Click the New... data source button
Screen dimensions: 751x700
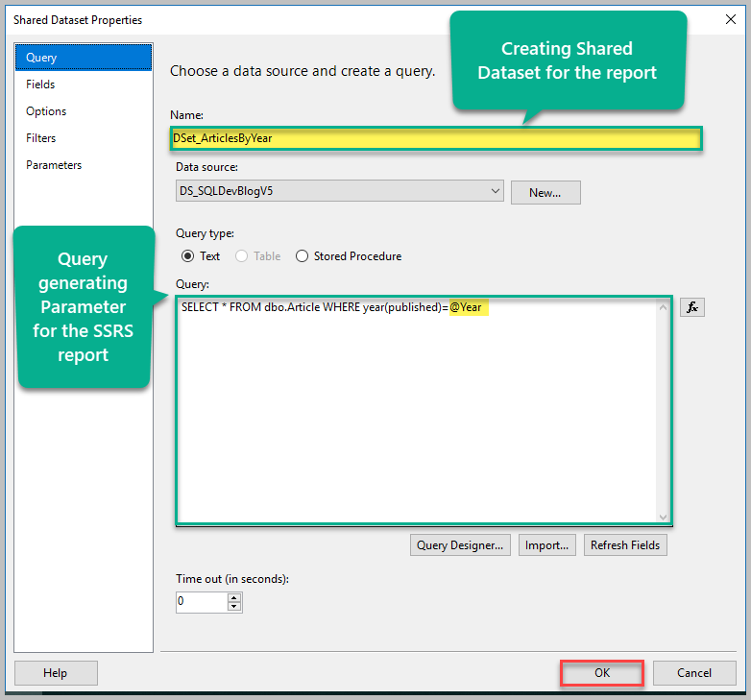point(545,192)
